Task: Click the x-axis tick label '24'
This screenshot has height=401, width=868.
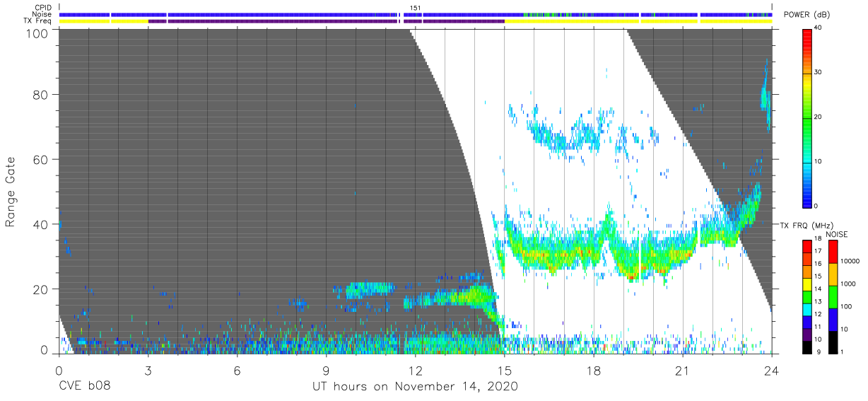Action: 771,370
